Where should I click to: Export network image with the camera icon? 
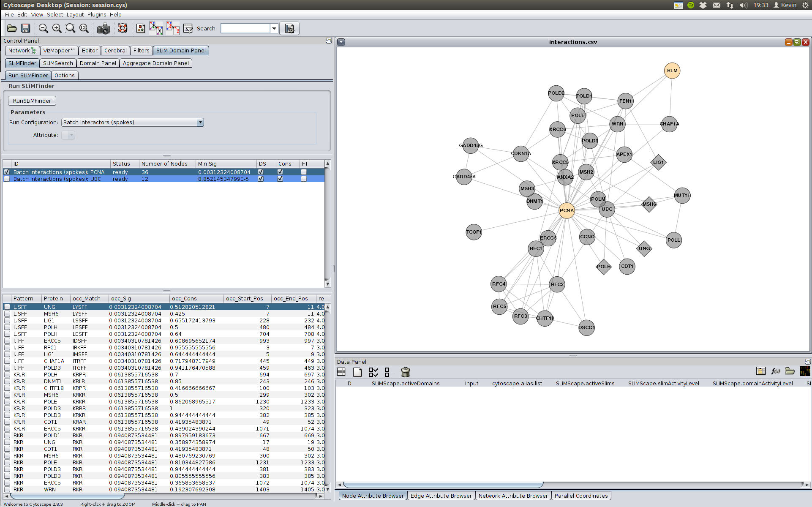(103, 29)
